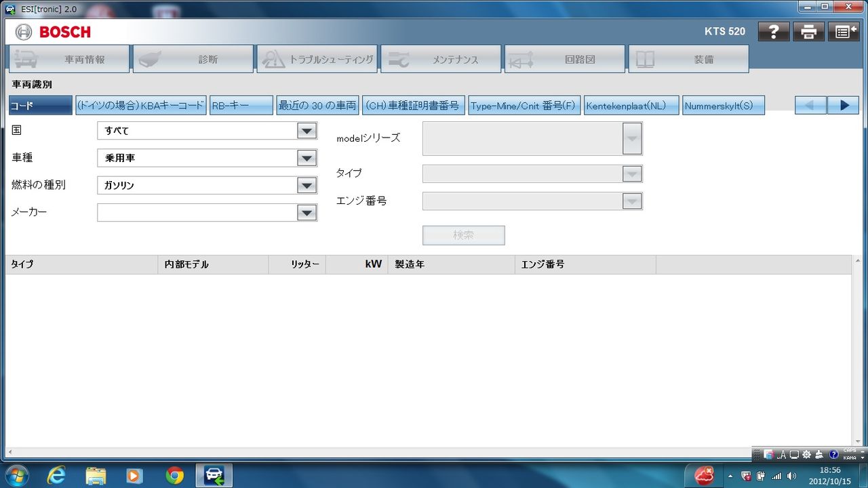868x488 pixels.
Task: Click the show desktop strip
Action: click(x=864, y=476)
